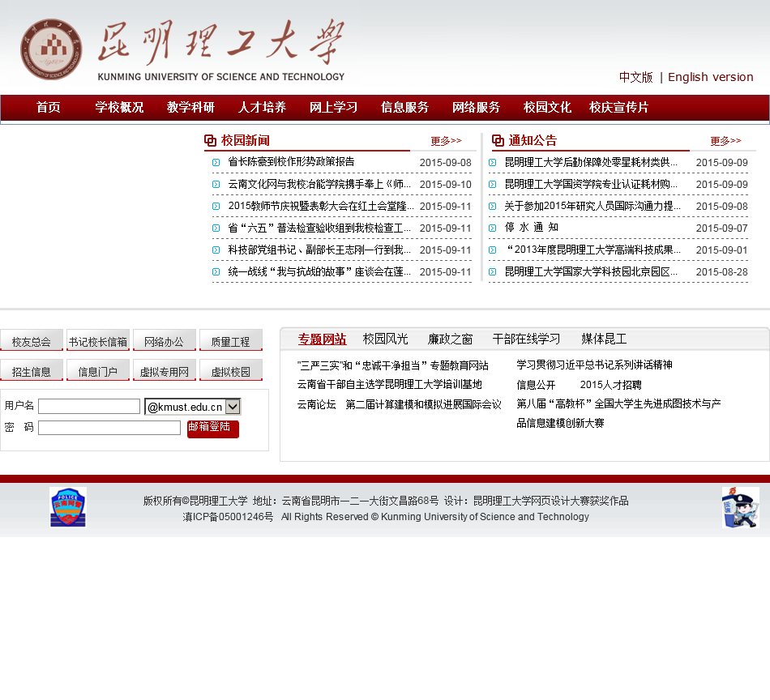Open 学习贯彻习近平总书记系列讲话精神
770x700 pixels.
(x=594, y=365)
